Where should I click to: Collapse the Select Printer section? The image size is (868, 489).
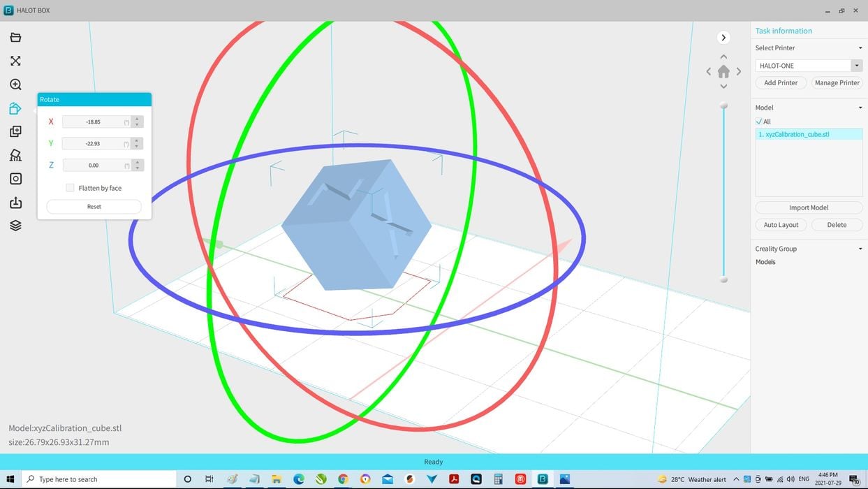coord(860,48)
